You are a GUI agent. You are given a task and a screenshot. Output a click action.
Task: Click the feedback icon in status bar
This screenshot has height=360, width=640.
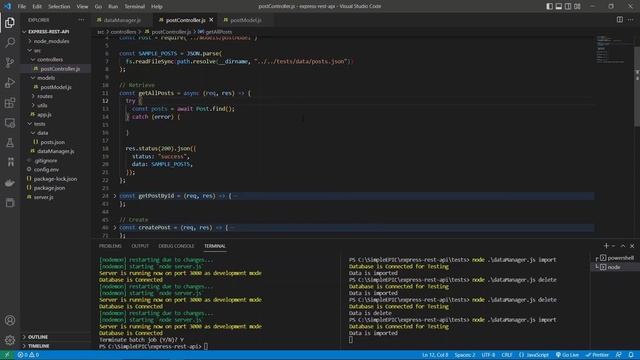point(619,355)
